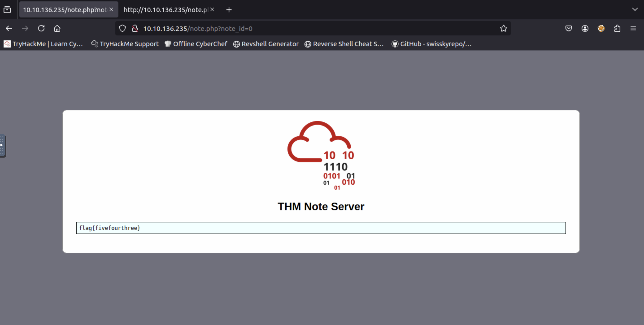Image resolution: width=644 pixels, height=325 pixels.
Task: Expand the side panel handle at left edge
Action: tap(2, 145)
